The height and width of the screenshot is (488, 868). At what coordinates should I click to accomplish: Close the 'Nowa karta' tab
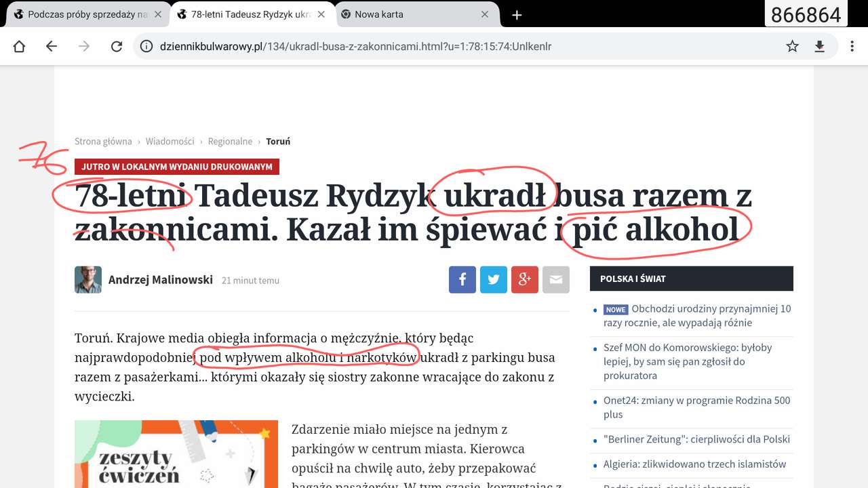(x=485, y=14)
